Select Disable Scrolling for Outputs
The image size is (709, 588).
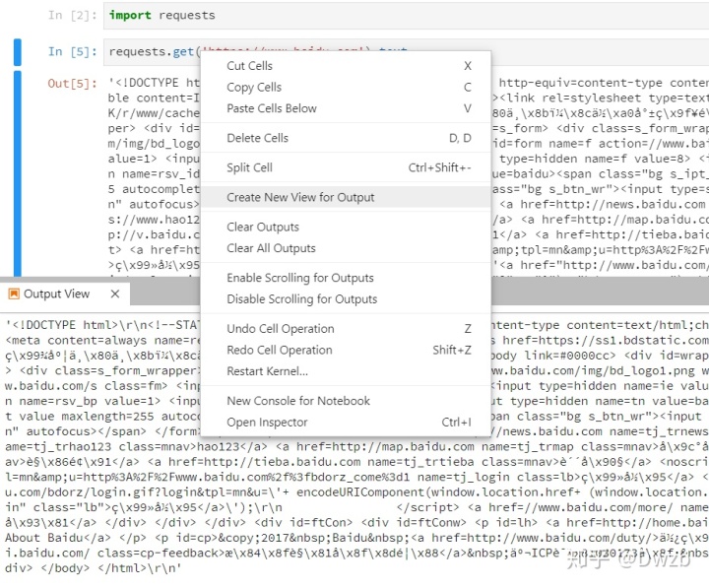346,299
